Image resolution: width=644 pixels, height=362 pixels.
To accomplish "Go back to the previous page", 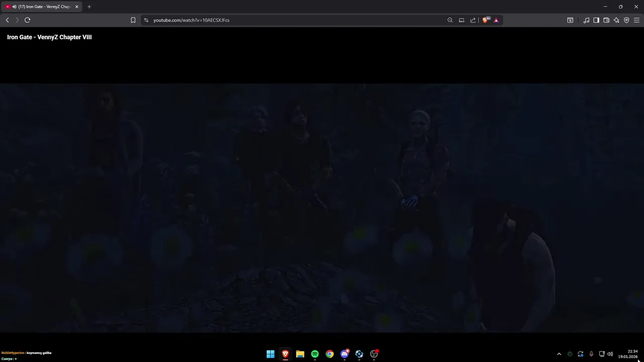I will pyautogui.click(x=7, y=20).
